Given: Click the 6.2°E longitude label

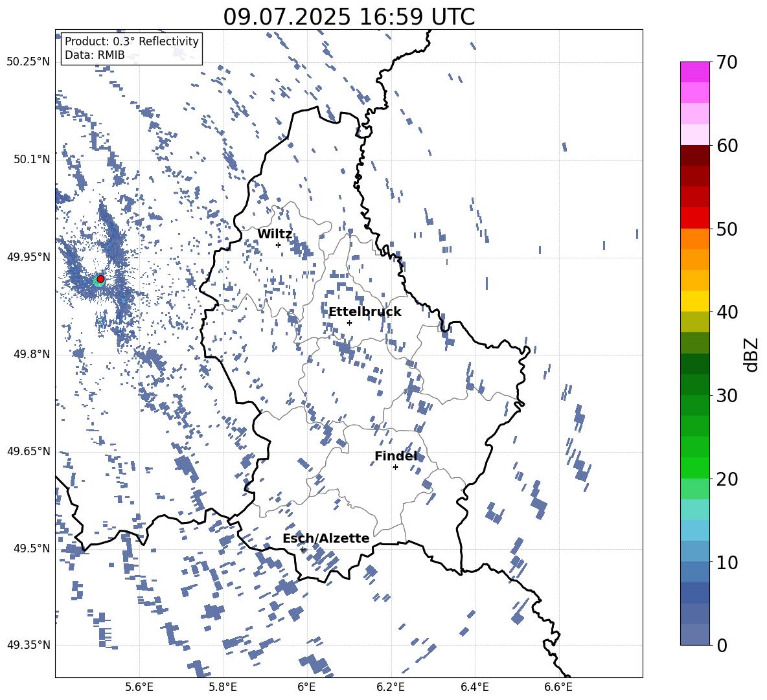Looking at the screenshot, I should (x=391, y=687).
